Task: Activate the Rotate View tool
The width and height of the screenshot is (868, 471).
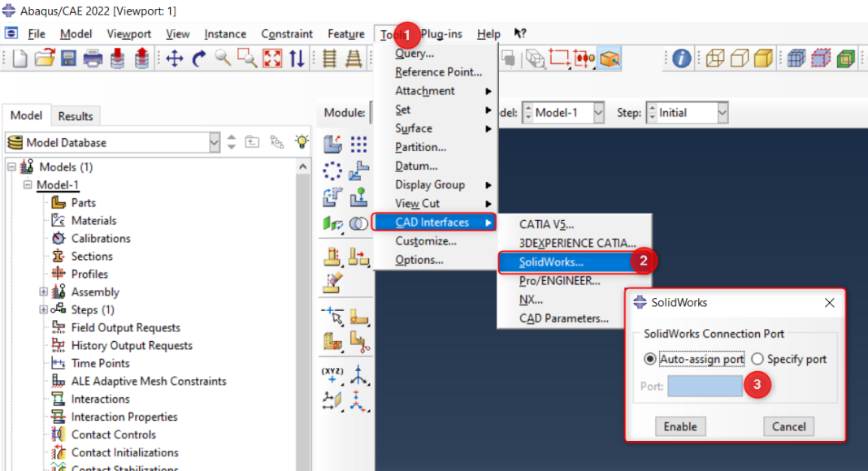Action: tap(198, 58)
